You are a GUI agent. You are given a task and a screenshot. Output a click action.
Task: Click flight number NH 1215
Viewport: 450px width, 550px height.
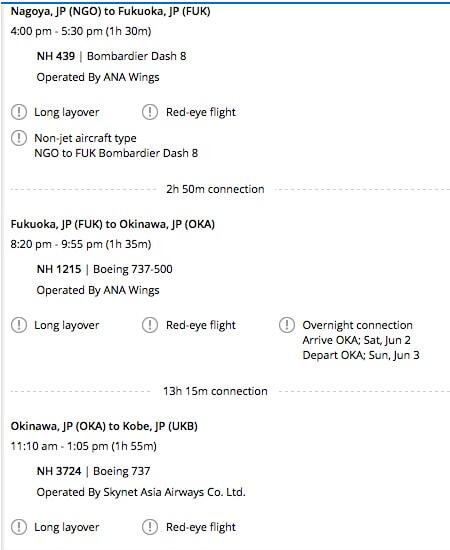pos(59,269)
